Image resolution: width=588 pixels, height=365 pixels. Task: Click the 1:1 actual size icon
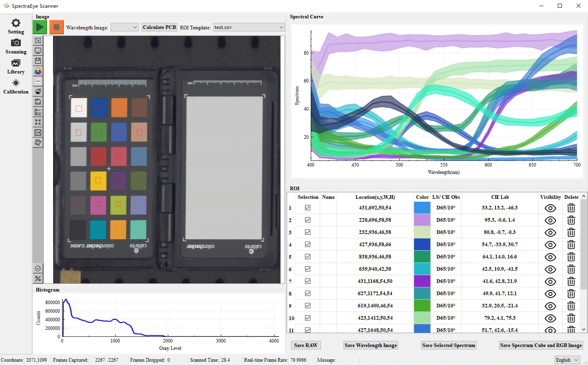click(38, 132)
